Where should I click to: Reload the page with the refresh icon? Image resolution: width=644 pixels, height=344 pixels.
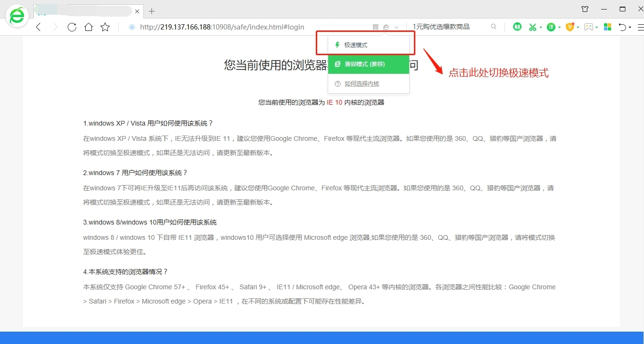[72, 27]
